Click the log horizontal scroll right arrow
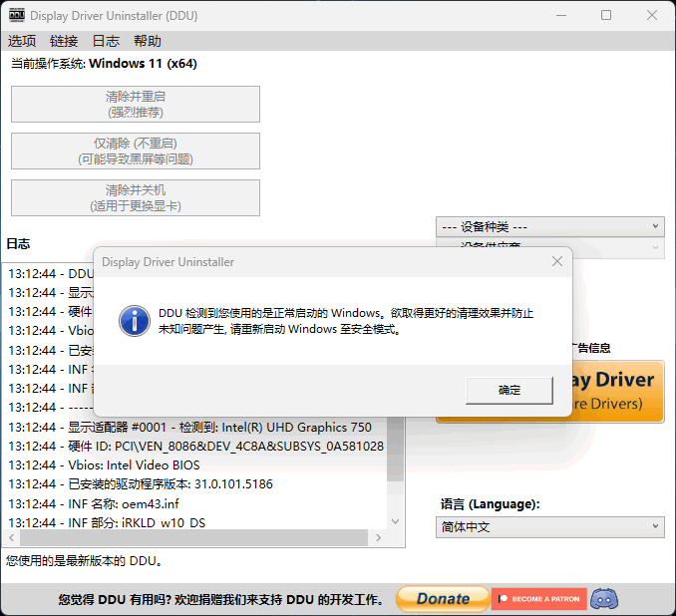Screen dimensions: 676x616 (x=378, y=537)
